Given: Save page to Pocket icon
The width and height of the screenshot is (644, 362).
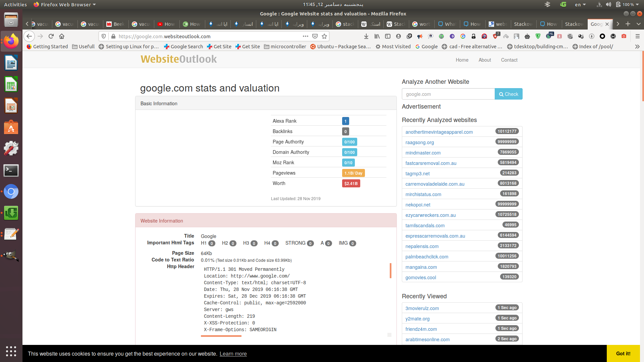Looking at the screenshot, I should (x=315, y=36).
